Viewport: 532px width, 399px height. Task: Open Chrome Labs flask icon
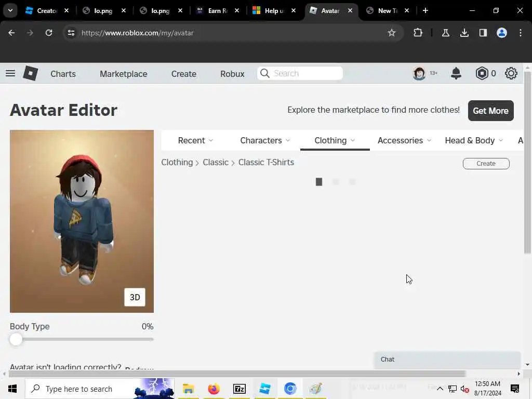coord(445,33)
